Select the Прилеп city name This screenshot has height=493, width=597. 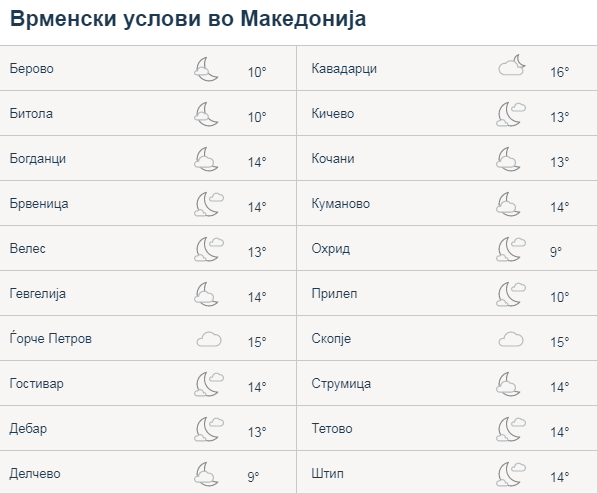click(334, 294)
